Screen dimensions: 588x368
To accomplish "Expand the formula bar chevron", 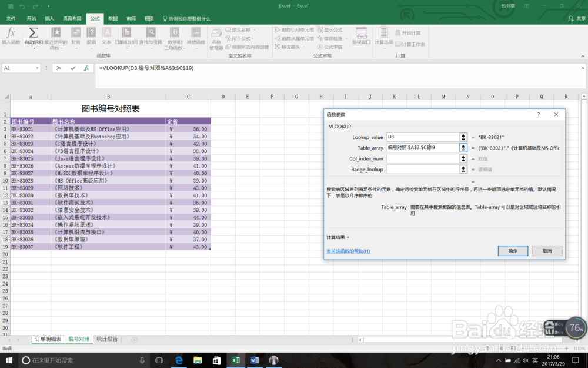I will pos(583,68).
